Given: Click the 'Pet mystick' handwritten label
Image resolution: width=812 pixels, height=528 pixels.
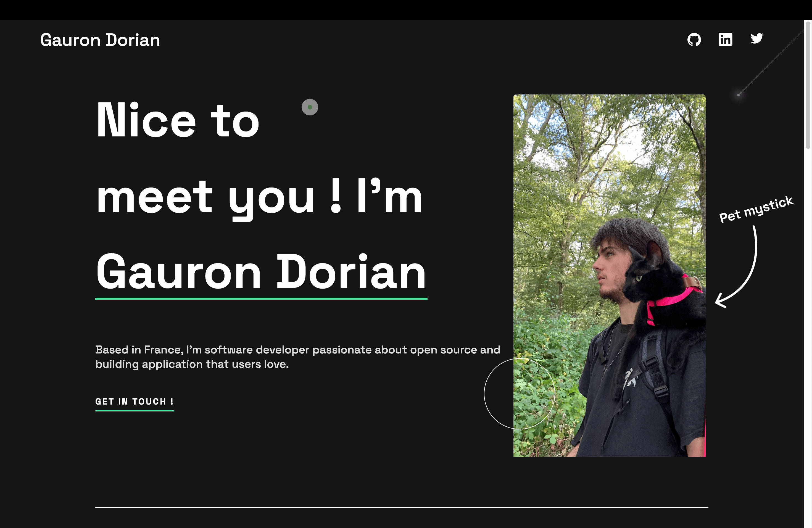Looking at the screenshot, I should point(756,209).
